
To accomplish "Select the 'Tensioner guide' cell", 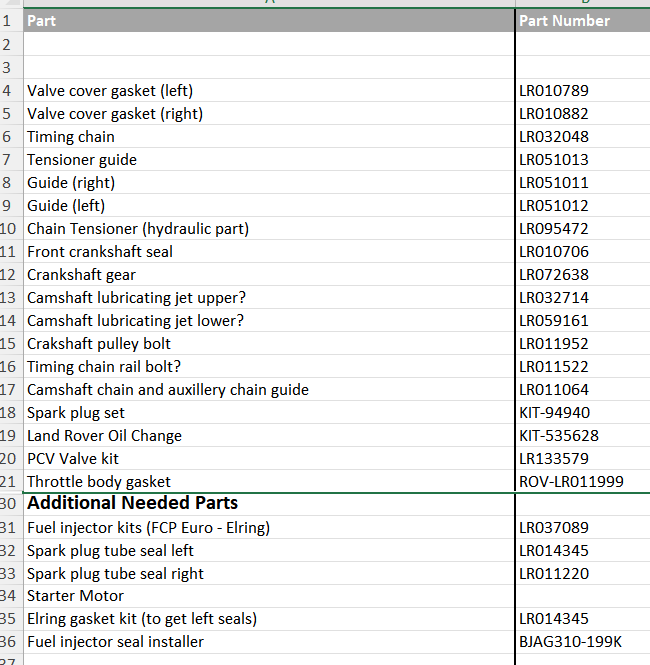I will coord(269,159).
